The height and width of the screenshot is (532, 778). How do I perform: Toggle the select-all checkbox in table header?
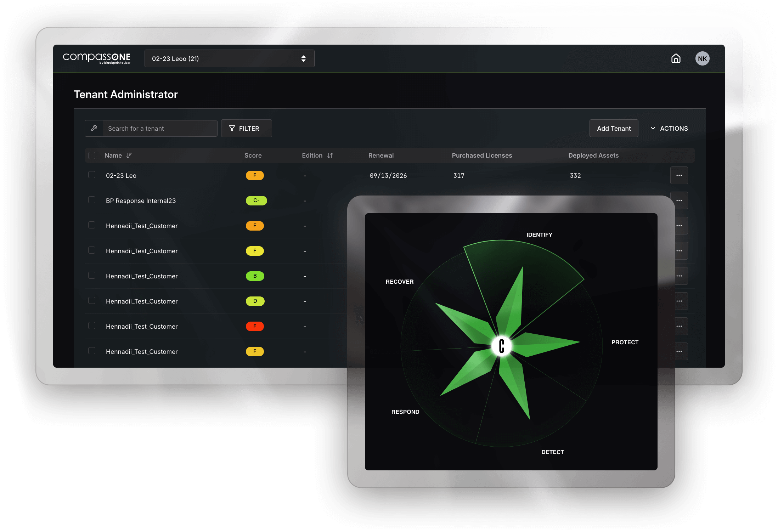click(x=92, y=155)
